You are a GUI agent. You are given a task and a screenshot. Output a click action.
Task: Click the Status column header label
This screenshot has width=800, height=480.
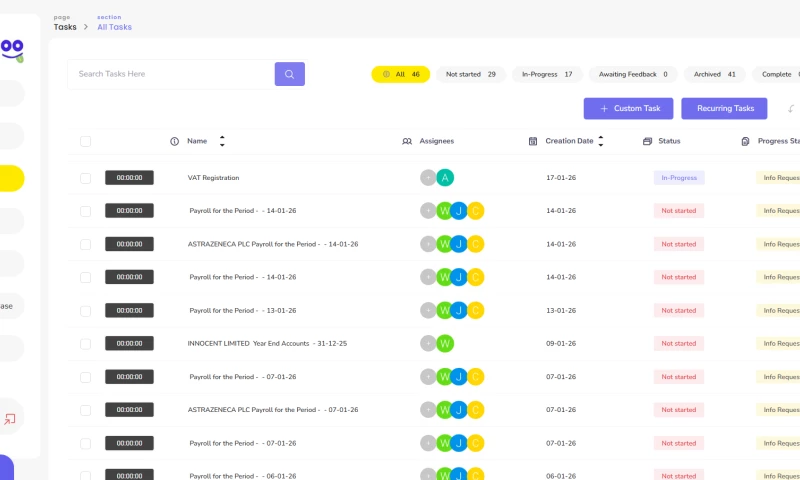point(669,141)
